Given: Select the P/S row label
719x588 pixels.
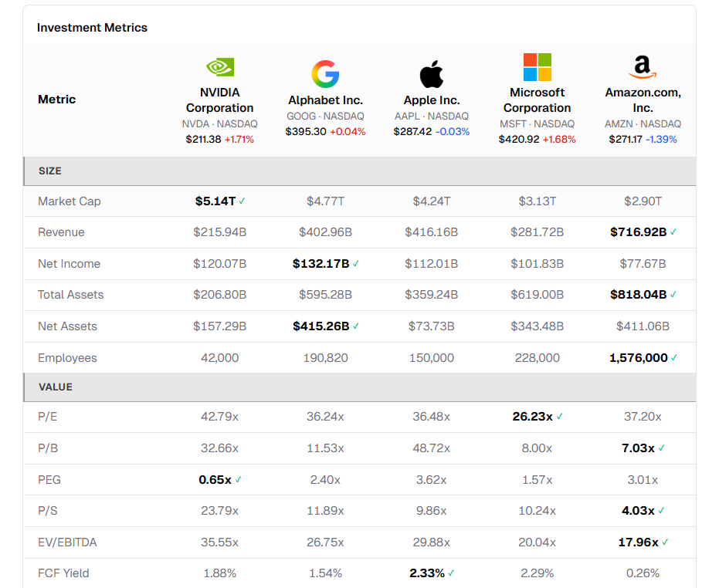Looking at the screenshot, I should (x=48, y=511).
